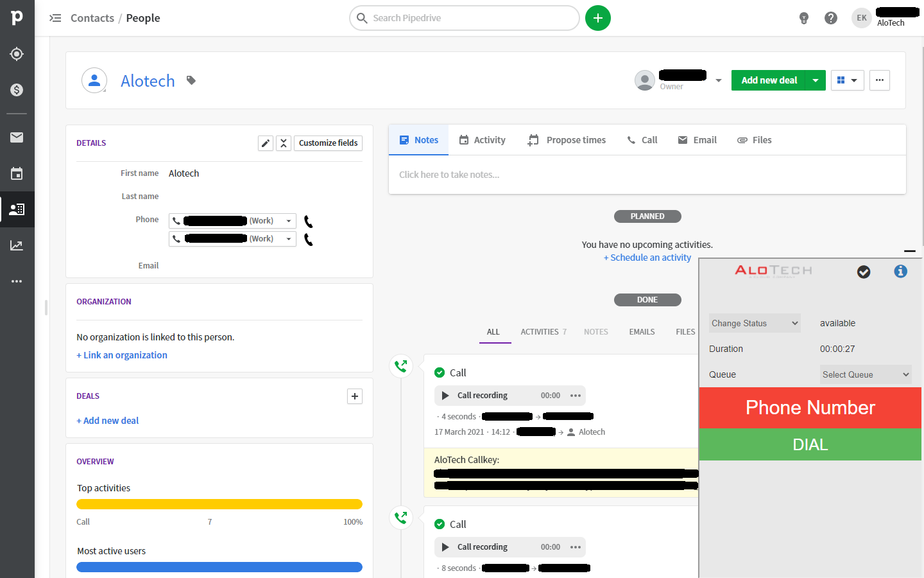Open Mail icon in sidebar
The image size is (924, 578).
click(x=17, y=137)
